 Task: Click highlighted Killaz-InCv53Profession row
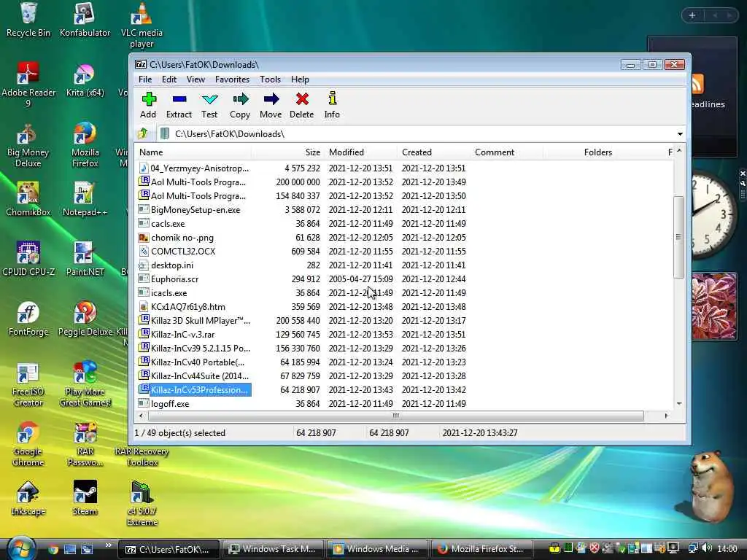193,389
